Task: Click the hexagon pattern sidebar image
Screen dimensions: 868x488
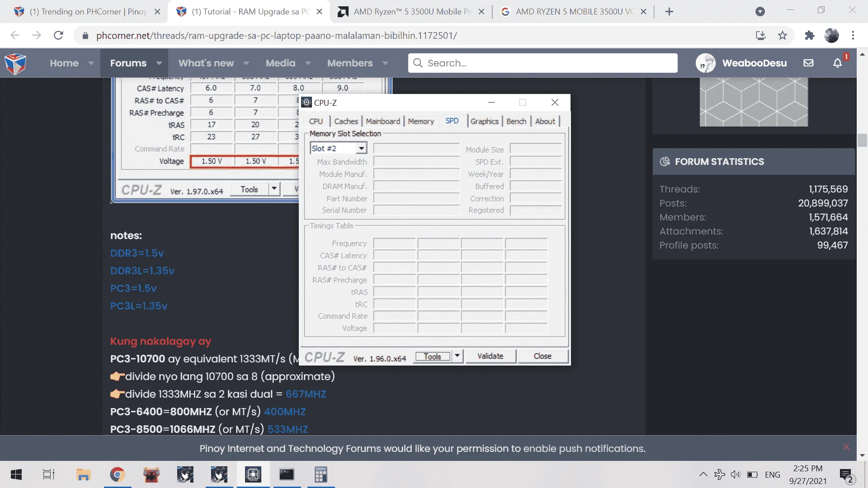Action: 754,102
